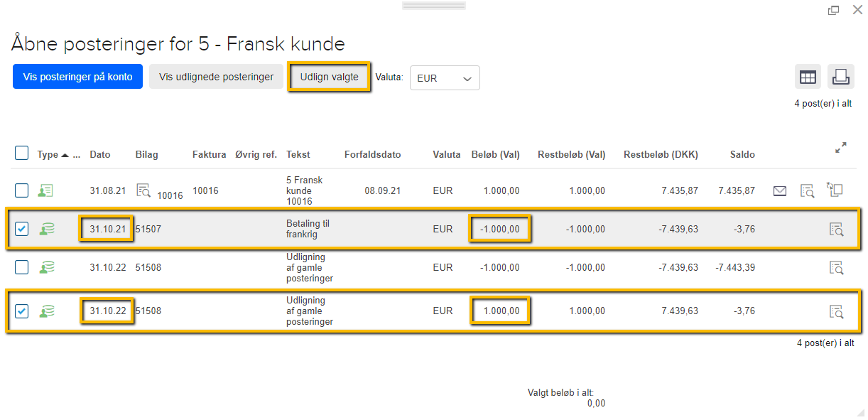Open voucher magnifier icon beside 10016
This screenshot has width=868, height=420.
click(143, 190)
